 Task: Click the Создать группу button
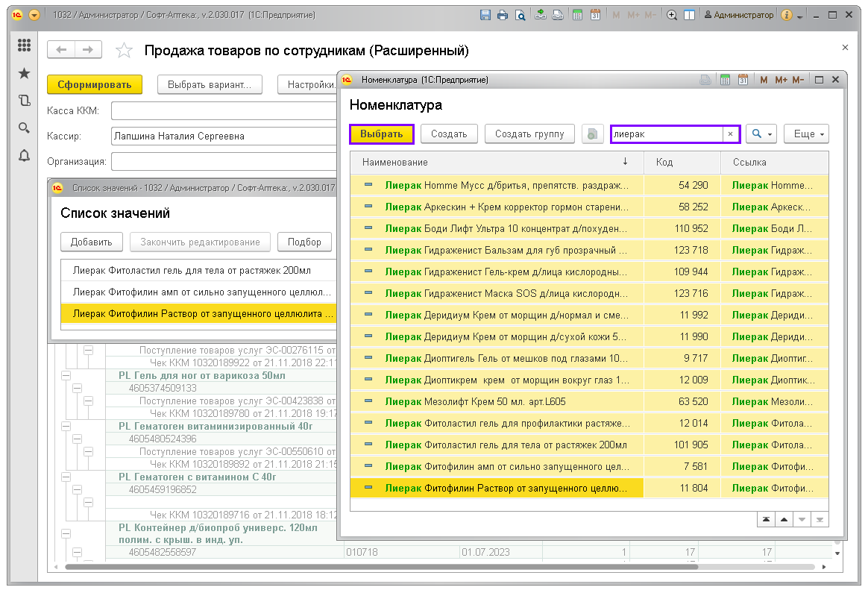[529, 134]
